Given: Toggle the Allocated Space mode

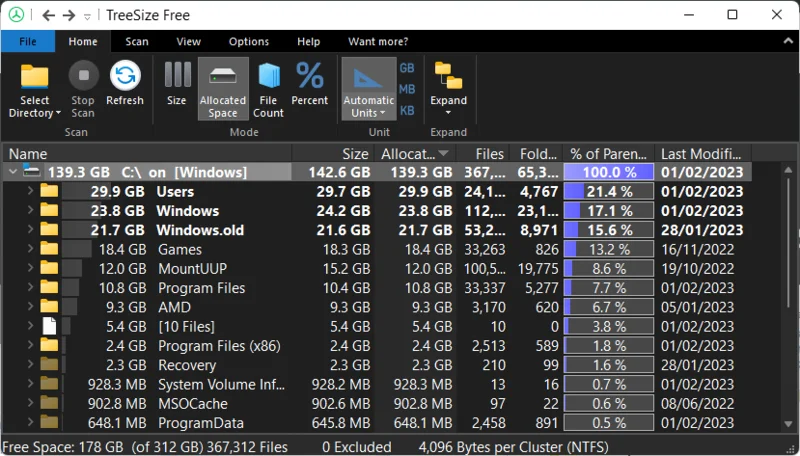Looking at the screenshot, I should coord(223,78).
